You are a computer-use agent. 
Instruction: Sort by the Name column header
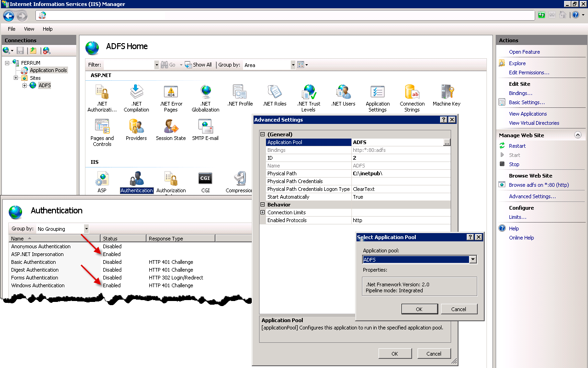[55, 239]
